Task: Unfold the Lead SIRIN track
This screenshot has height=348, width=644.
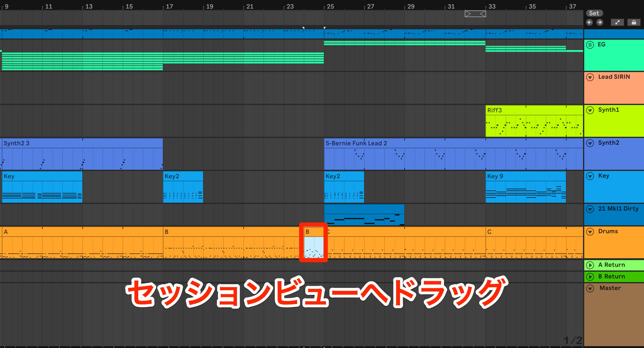Action: tap(590, 77)
